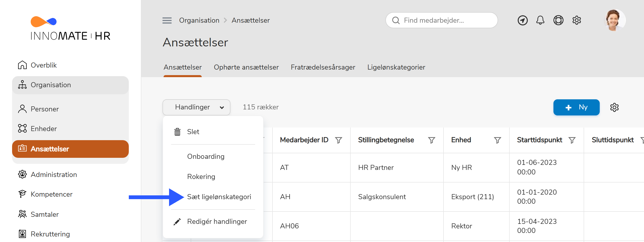The image size is (644, 242).
Task: Open Administration in the sidebar
Action: tap(54, 174)
